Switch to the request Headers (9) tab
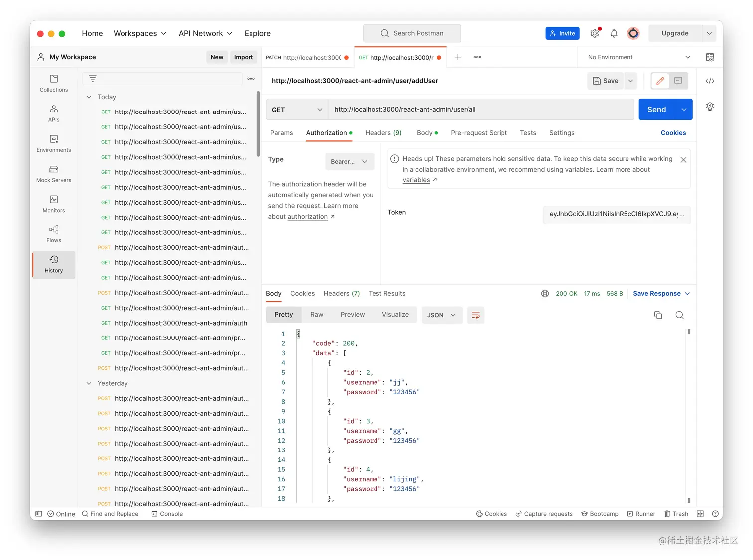 (383, 133)
